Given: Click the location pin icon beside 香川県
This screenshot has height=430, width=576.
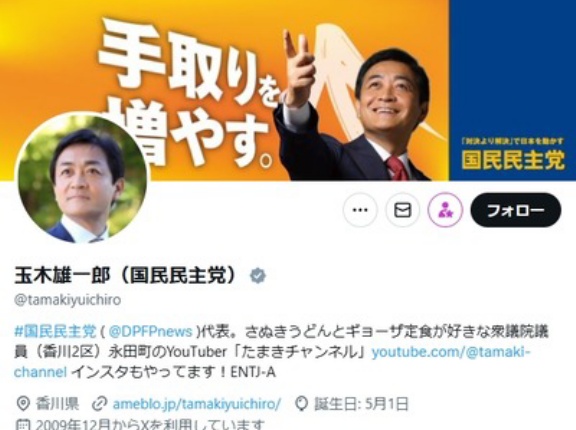Looking at the screenshot, I should 23,404.
